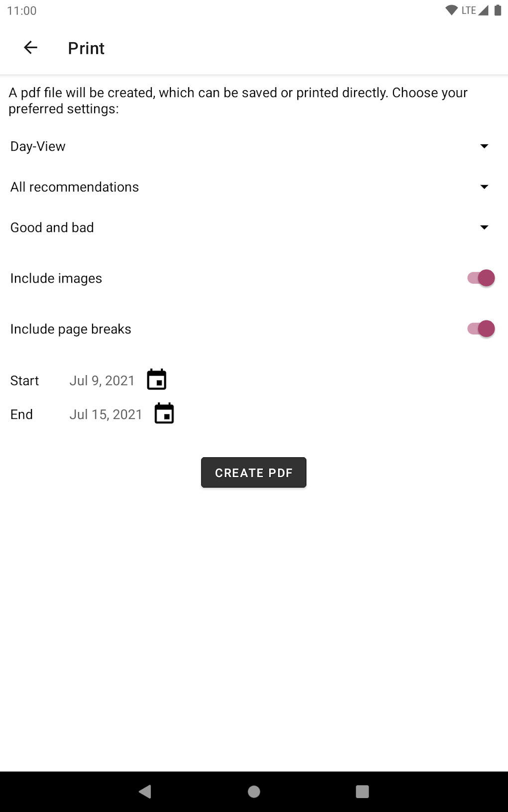The height and width of the screenshot is (812, 508).
Task: Tap the Wi-Fi status icon
Action: pyautogui.click(x=451, y=10)
